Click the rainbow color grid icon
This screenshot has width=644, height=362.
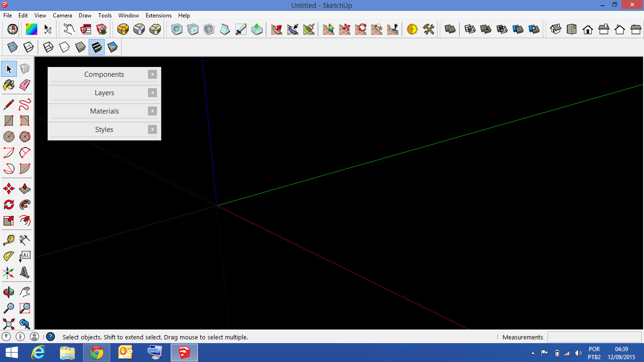[x=31, y=29]
